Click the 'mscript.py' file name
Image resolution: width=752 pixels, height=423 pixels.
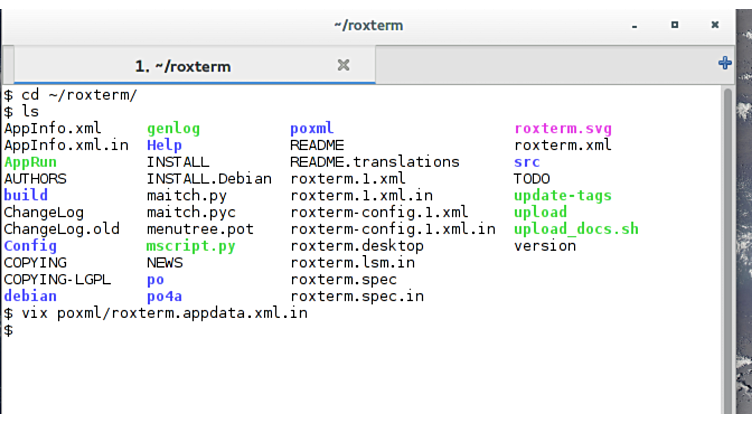pos(191,246)
